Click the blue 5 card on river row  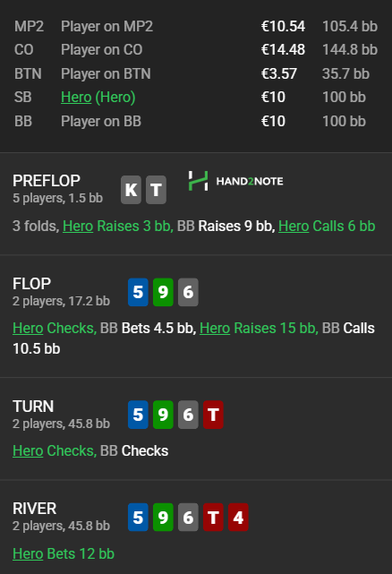pyautogui.click(x=138, y=518)
